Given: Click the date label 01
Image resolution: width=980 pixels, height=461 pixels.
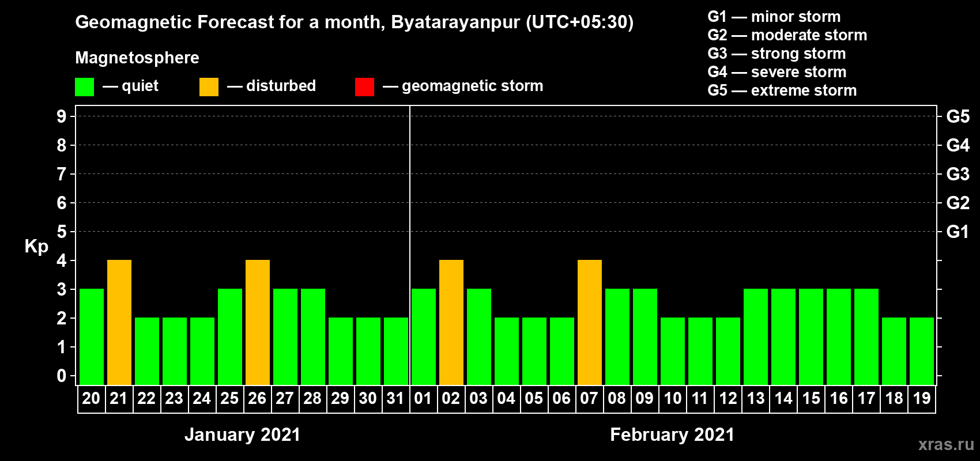Looking at the screenshot, I should [x=423, y=398].
